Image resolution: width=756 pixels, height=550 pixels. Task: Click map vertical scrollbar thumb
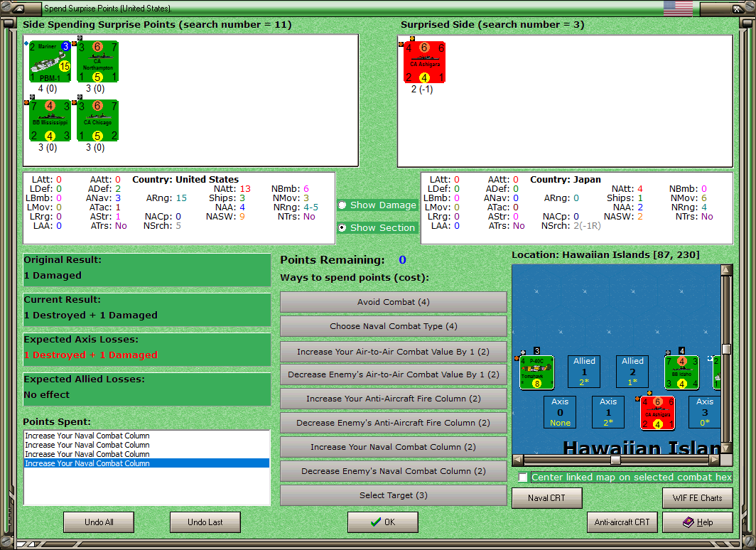(727, 349)
